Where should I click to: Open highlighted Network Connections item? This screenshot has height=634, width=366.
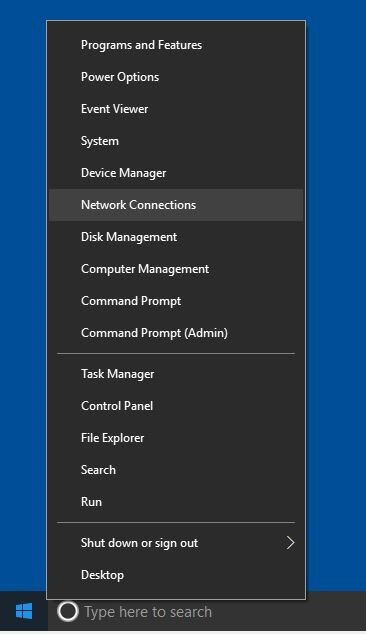point(176,205)
